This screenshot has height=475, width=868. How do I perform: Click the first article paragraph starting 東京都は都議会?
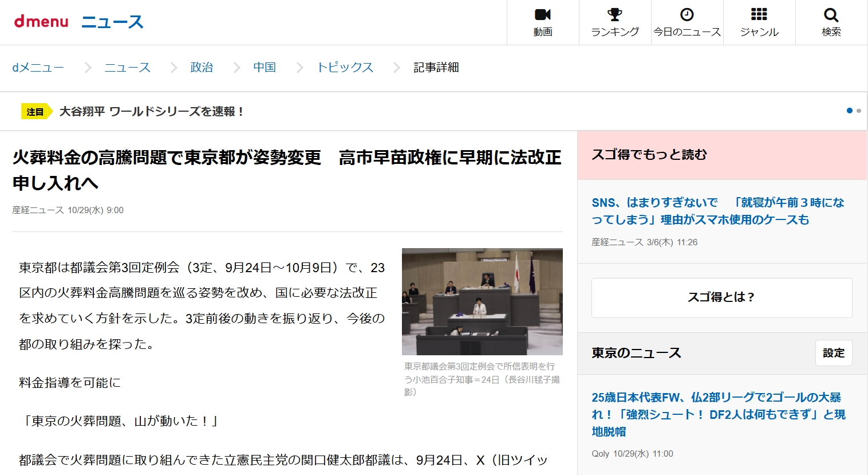(x=202, y=306)
